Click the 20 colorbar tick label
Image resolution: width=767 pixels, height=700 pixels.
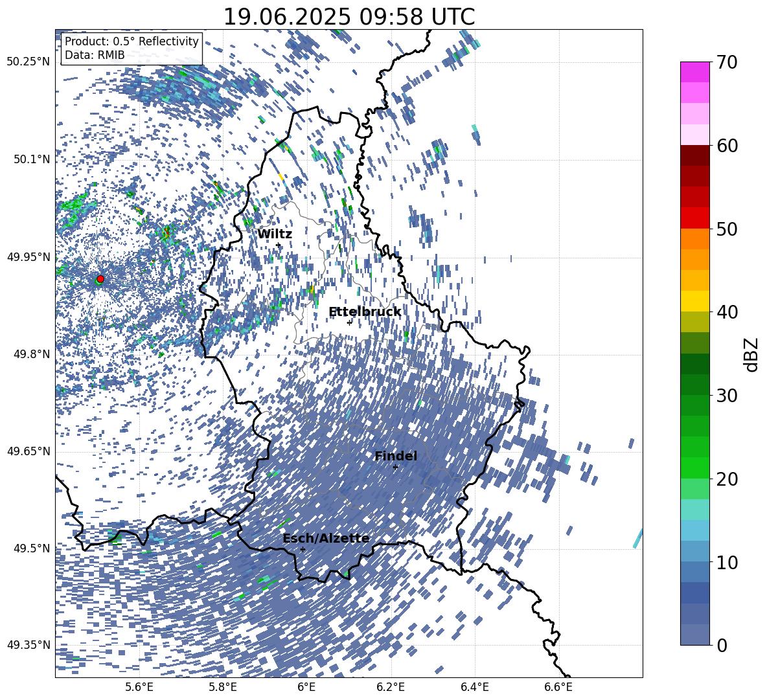727,479
